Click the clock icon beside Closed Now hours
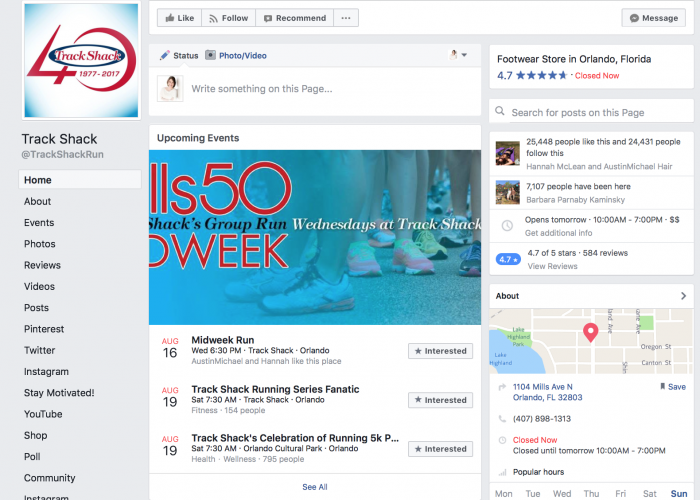Screen dimensions: 700x500 point(502,440)
